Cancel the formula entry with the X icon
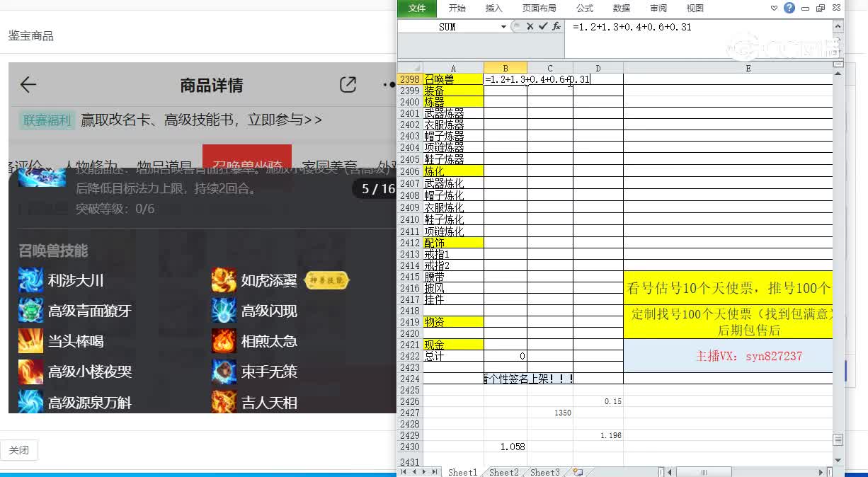The height and width of the screenshot is (477, 868). click(530, 26)
